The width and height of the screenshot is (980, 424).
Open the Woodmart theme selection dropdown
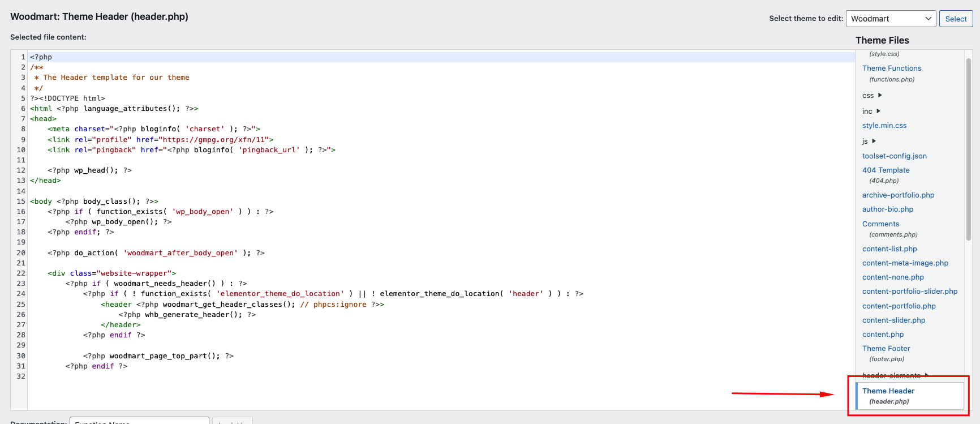point(891,19)
